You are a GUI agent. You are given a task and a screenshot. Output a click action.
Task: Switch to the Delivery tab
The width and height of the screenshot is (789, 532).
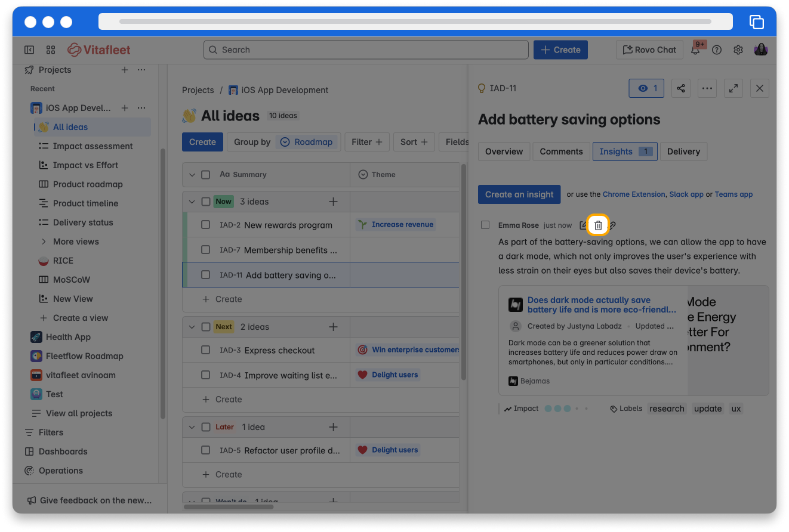683,151
